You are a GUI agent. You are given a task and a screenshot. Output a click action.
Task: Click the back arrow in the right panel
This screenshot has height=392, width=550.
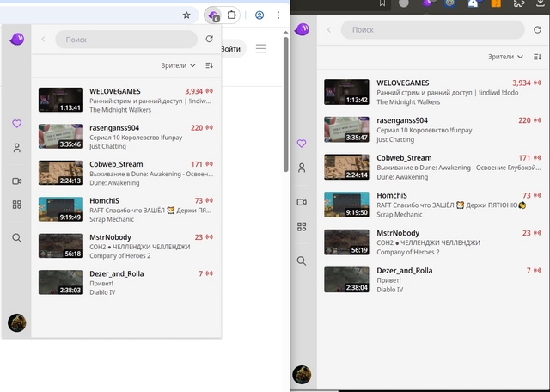[329, 30]
